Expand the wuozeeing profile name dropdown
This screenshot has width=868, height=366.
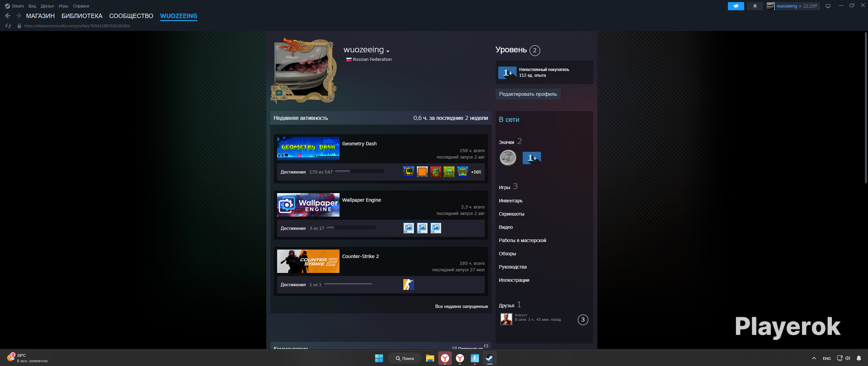[x=388, y=51]
